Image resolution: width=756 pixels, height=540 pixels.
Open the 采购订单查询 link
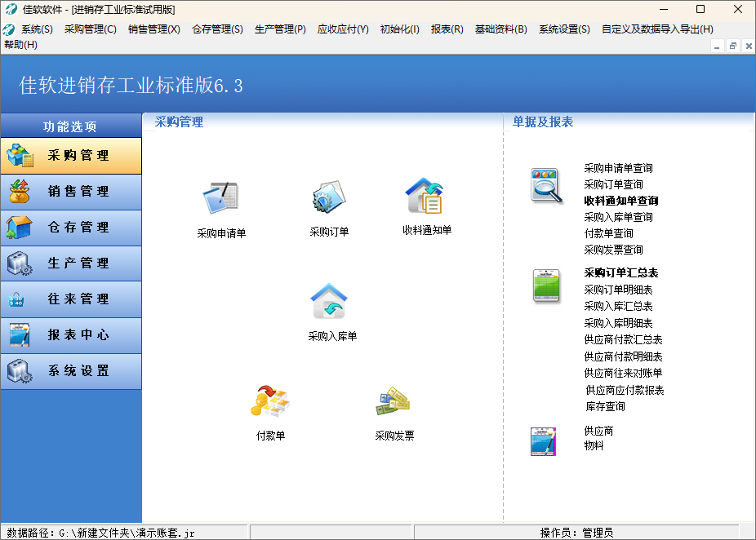click(x=613, y=184)
